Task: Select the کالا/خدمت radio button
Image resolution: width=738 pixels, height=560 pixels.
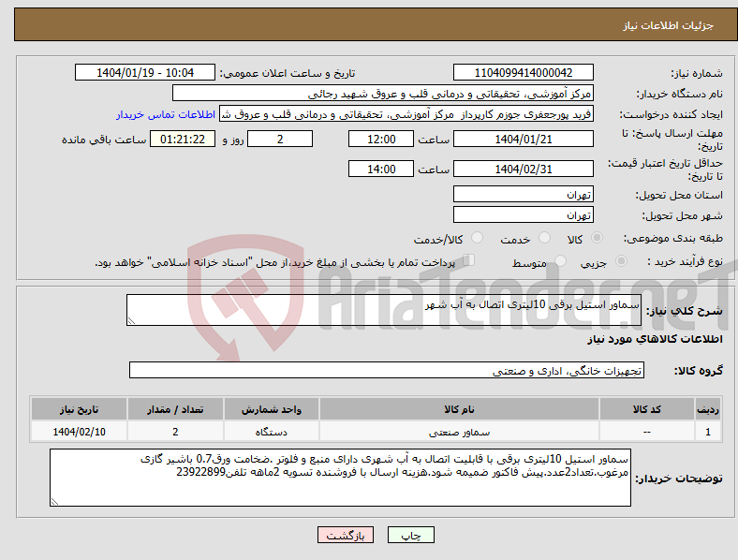Action: point(478,238)
